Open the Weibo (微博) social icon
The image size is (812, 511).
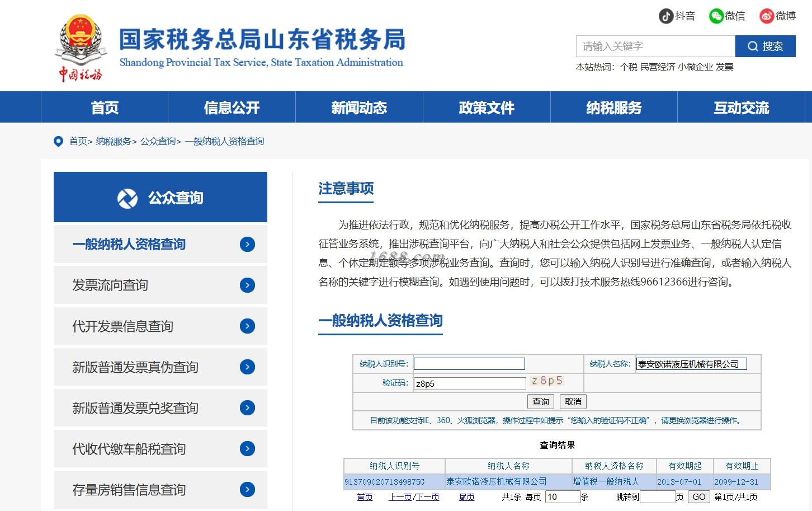pyautogui.click(x=766, y=16)
